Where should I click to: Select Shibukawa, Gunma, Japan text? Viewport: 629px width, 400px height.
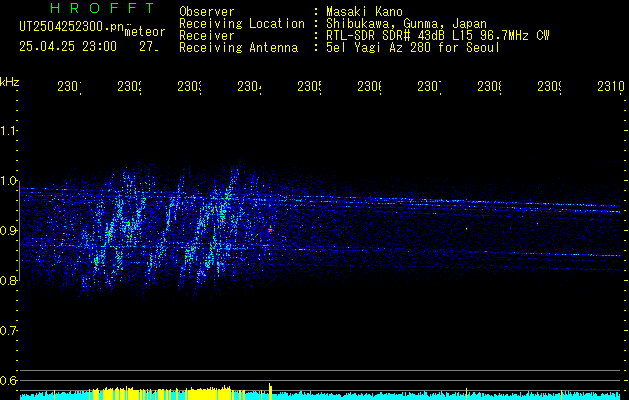click(x=406, y=24)
